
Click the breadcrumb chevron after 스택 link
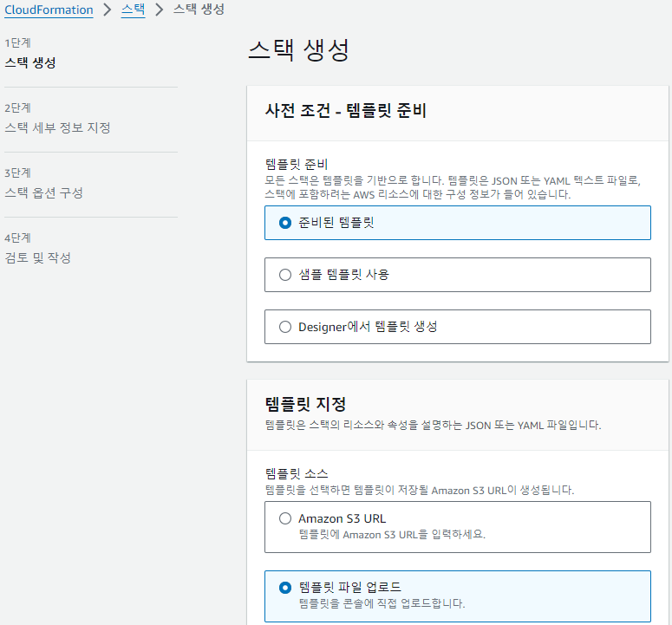(x=159, y=10)
